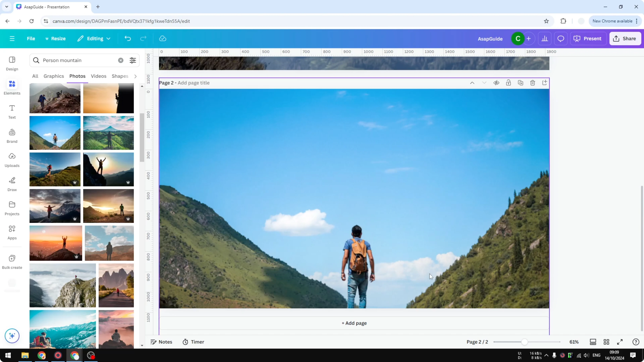Adjust the zoom slider at the bottom
644x362 pixels.
(x=525, y=342)
